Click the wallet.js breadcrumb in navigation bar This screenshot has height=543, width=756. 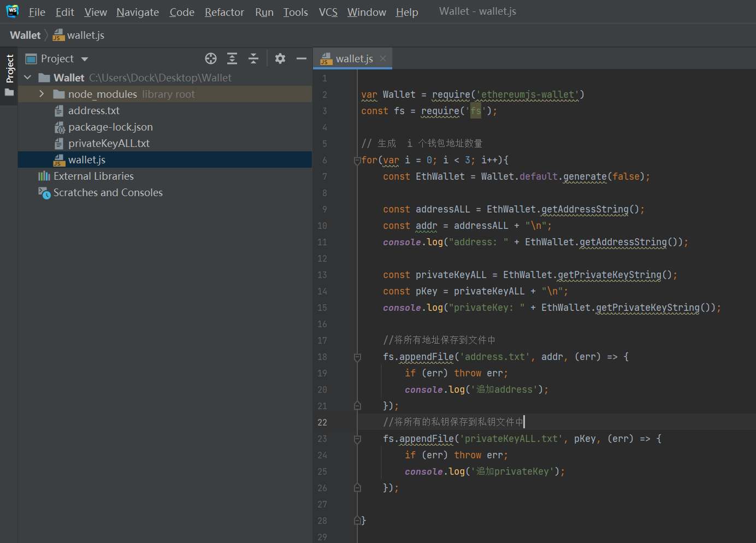pyautogui.click(x=79, y=35)
